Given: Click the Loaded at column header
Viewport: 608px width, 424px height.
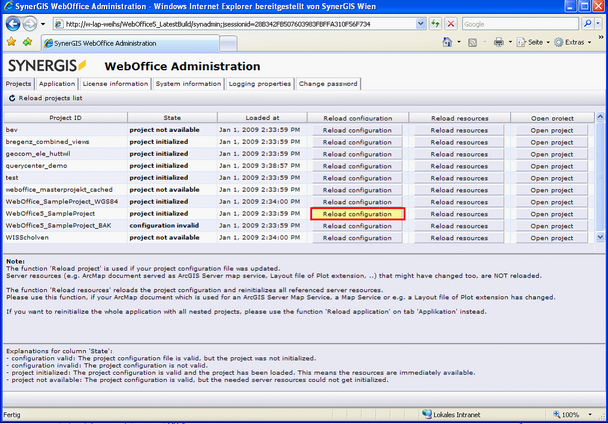Looking at the screenshot, I should coord(262,118).
